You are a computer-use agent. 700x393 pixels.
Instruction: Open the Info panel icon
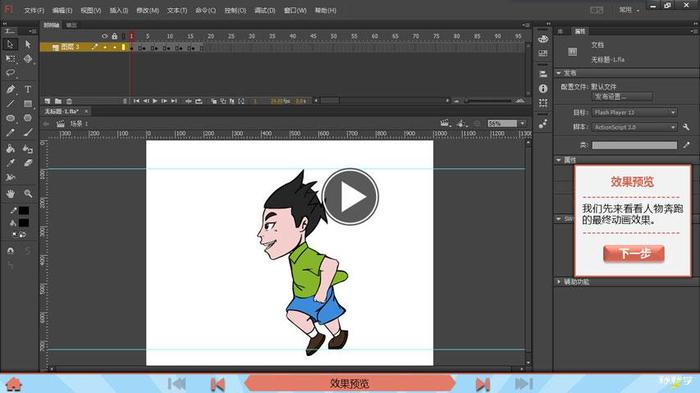[x=543, y=88]
